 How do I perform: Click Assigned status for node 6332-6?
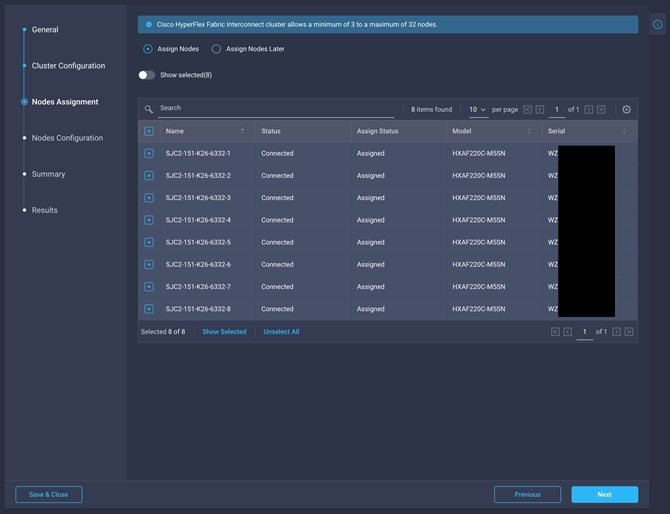click(370, 264)
